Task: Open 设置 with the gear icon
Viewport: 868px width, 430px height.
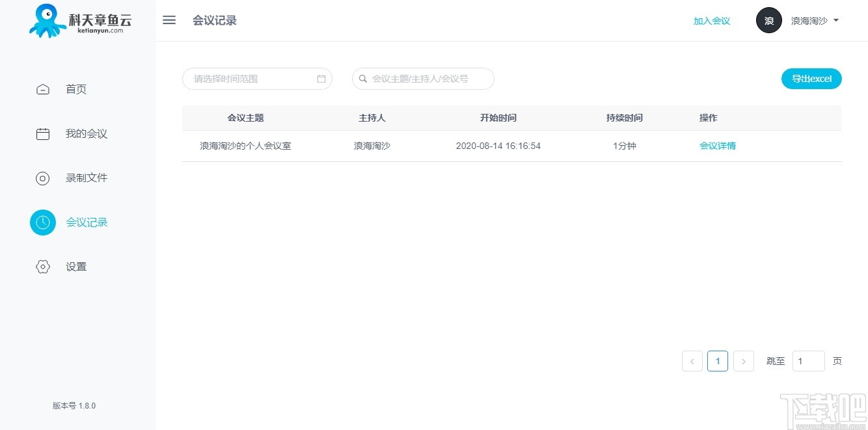Action: pyautogui.click(x=42, y=266)
